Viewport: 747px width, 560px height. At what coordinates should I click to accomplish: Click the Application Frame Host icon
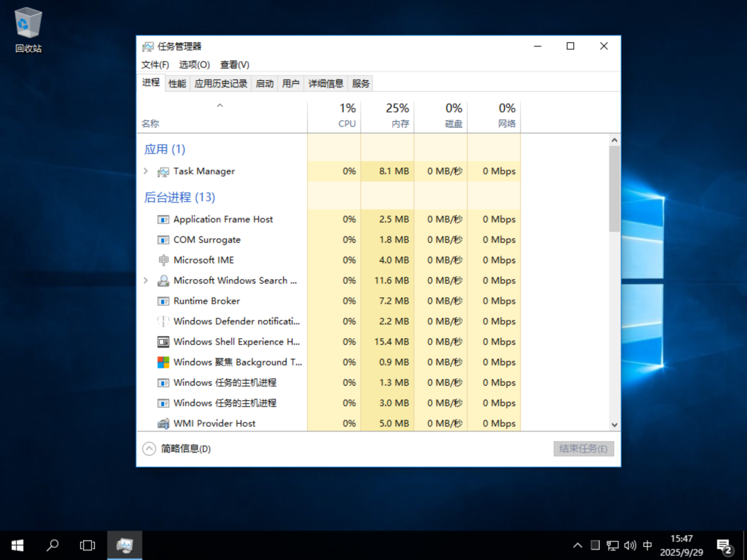pos(163,220)
